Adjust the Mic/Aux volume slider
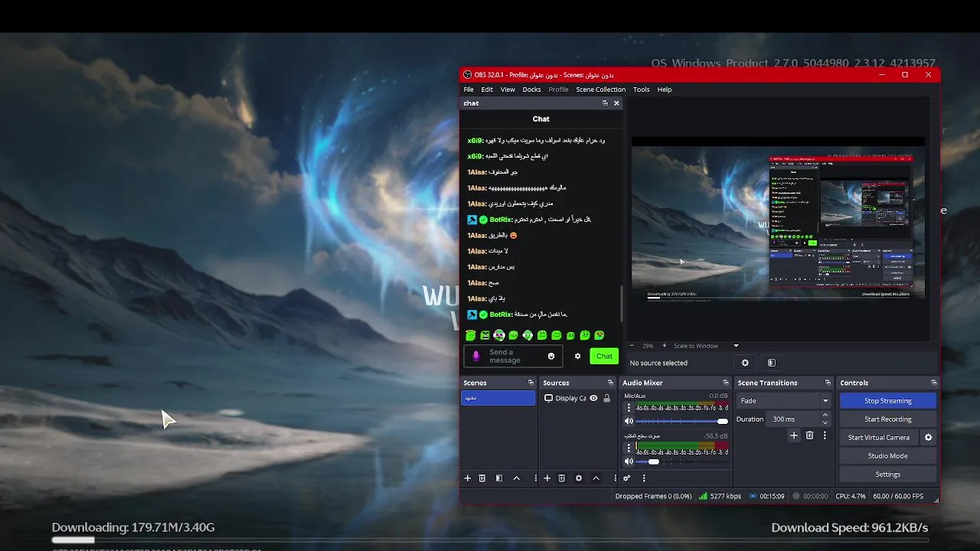Image resolution: width=980 pixels, height=551 pixels. pos(681,421)
